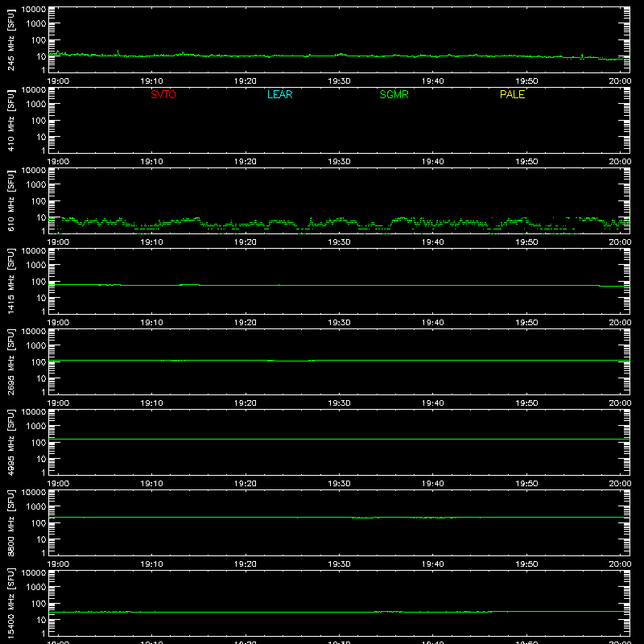Select the 15400 MHz [SFU] axis title
The height and width of the screenshot is (644, 644).
[10, 603]
